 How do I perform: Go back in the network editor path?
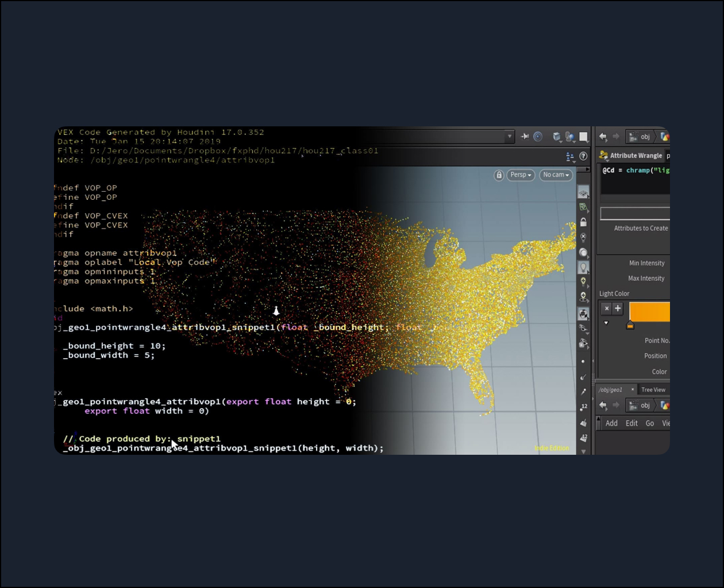(x=603, y=405)
